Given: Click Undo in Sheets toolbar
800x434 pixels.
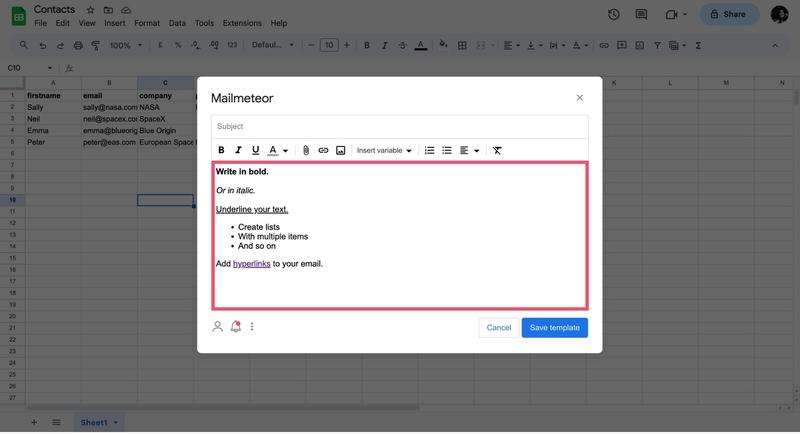Looking at the screenshot, I should point(42,45).
